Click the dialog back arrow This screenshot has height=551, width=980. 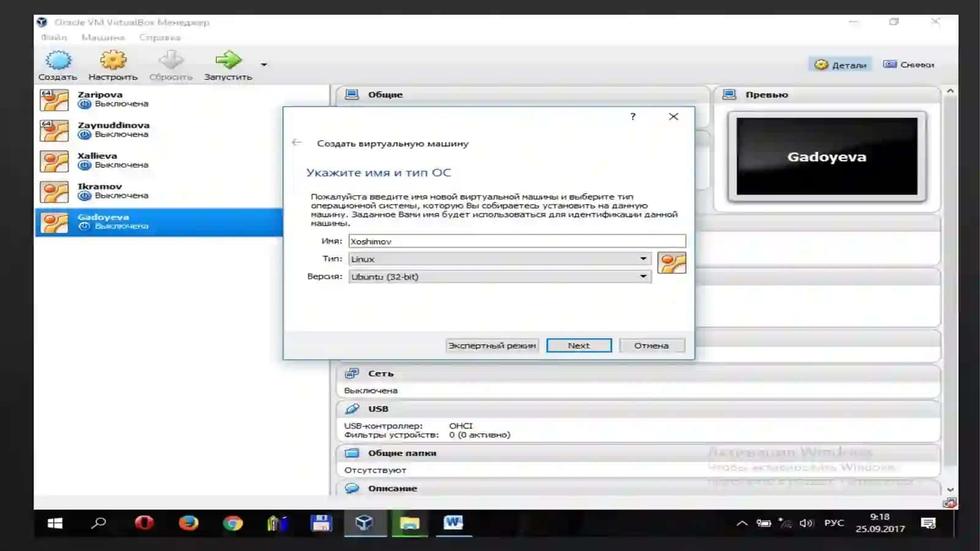point(297,142)
